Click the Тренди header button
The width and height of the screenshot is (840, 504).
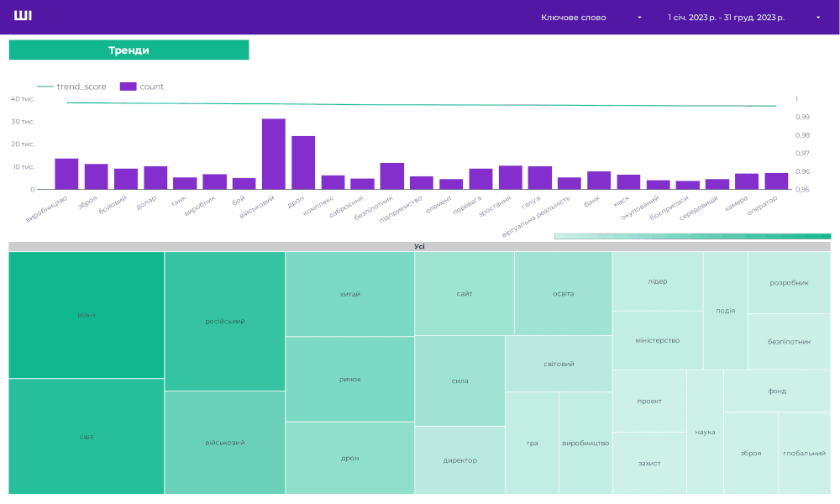[129, 50]
